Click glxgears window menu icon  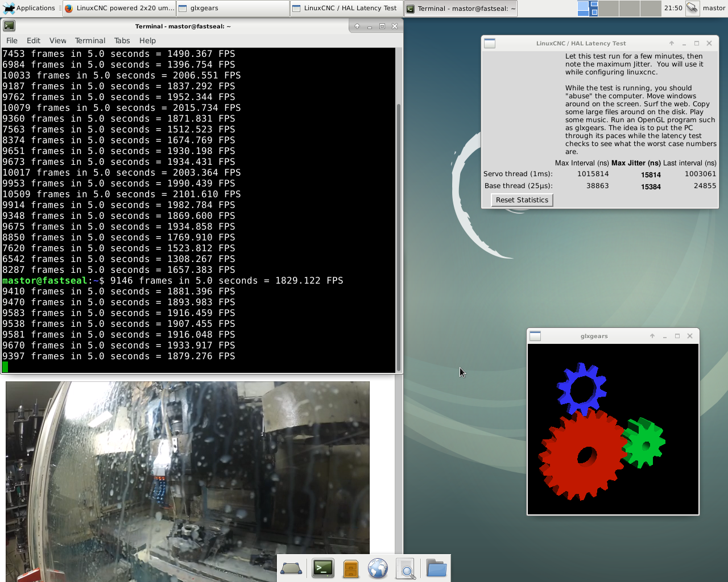click(535, 336)
